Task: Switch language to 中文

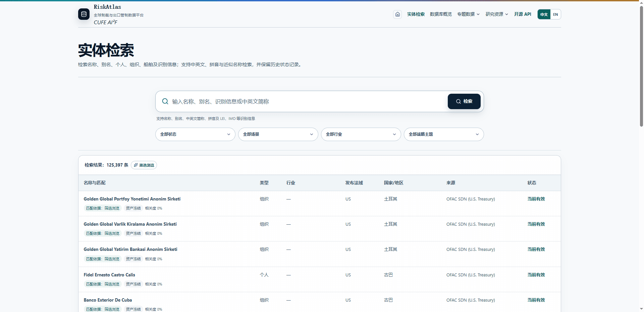Action: (544, 14)
